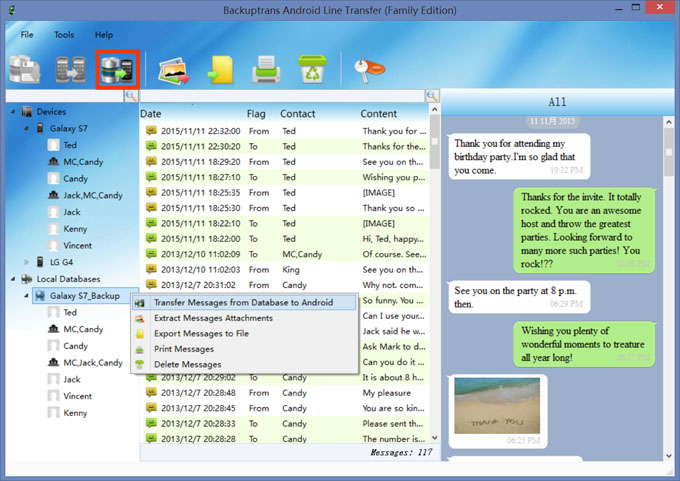Click the message icon of 2015/11/11 22:32:00 row
680x481 pixels.
tap(151, 131)
